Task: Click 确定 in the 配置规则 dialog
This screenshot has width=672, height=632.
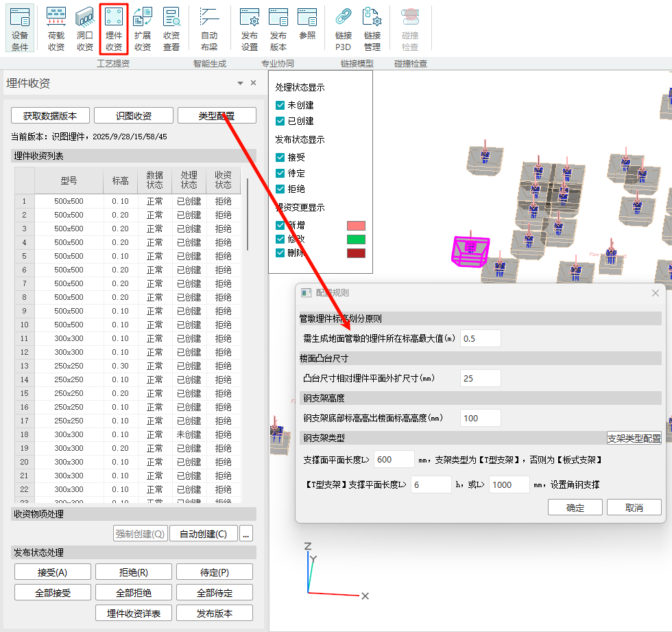Action: pos(575,508)
